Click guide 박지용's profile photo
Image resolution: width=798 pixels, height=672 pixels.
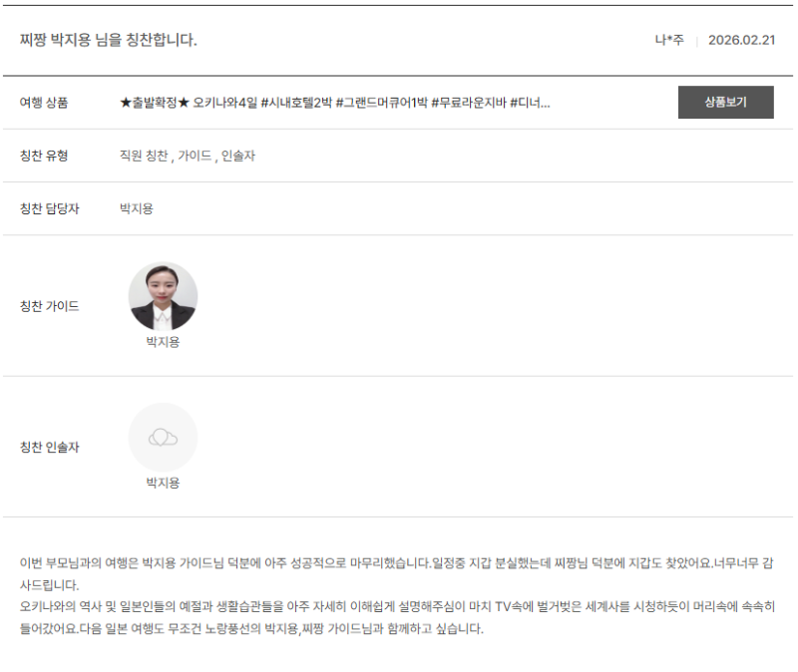click(163, 296)
